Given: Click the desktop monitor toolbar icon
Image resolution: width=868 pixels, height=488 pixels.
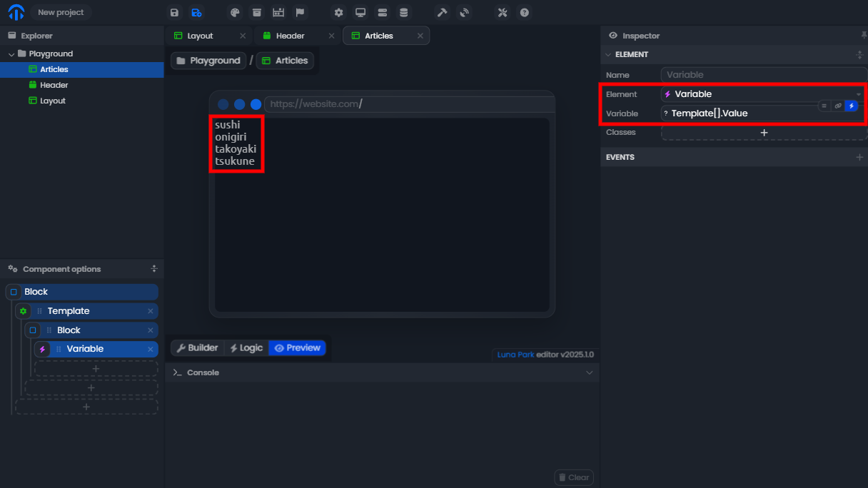Looking at the screenshot, I should [x=360, y=13].
